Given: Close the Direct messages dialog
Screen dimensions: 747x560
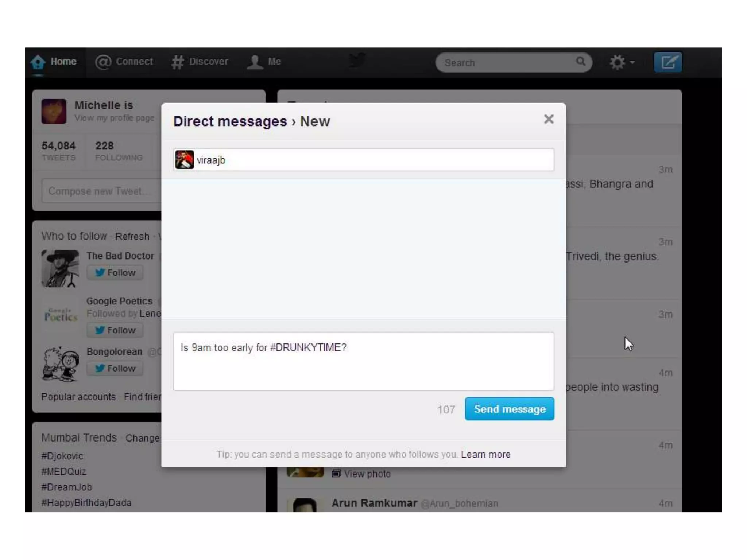Looking at the screenshot, I should tap(549, 119).
